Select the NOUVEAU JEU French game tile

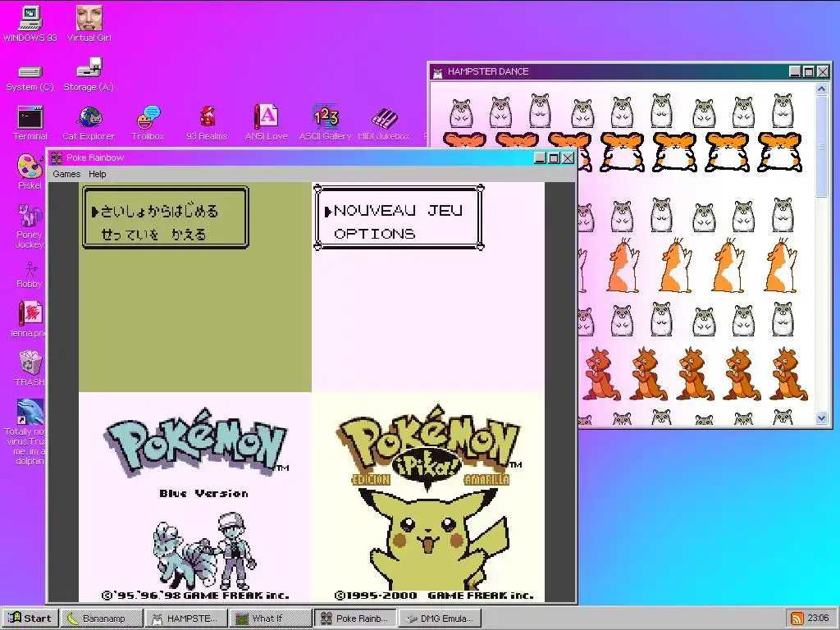(x=428, y=287)
